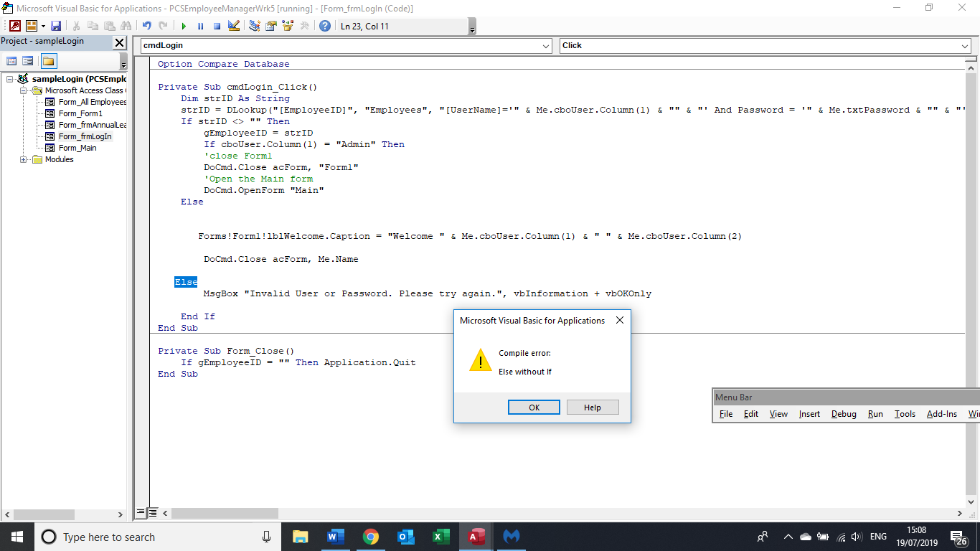Open the Click procedure dropdown
The height and width of the screenshot is (551, 980).
[964, 46]
